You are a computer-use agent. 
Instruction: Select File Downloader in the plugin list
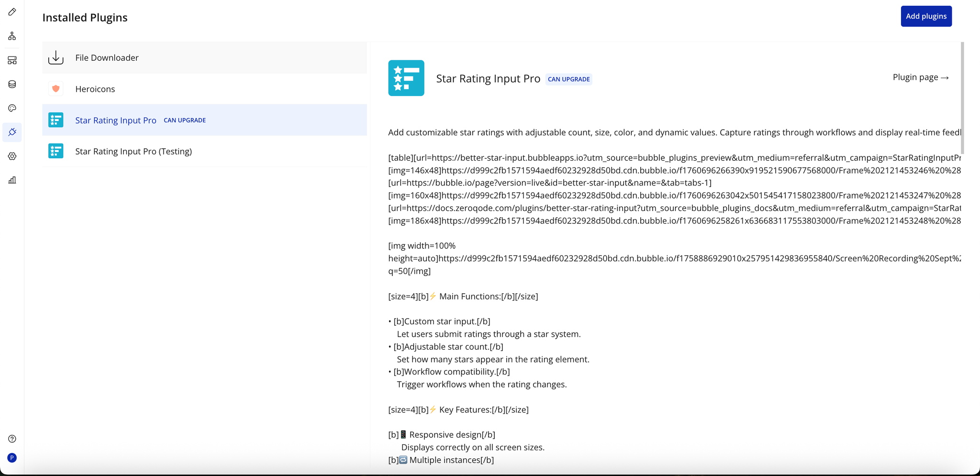click(204, 57)
